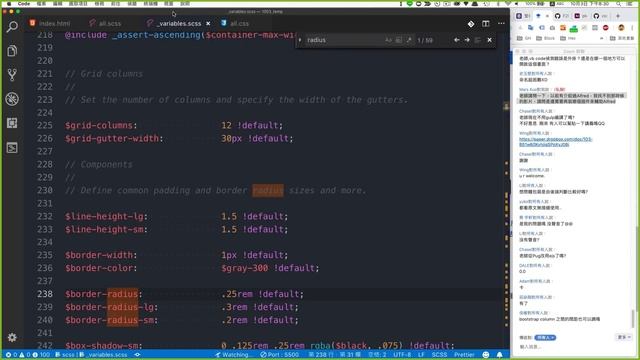Switch to the all.scss tab

point(105,24)
